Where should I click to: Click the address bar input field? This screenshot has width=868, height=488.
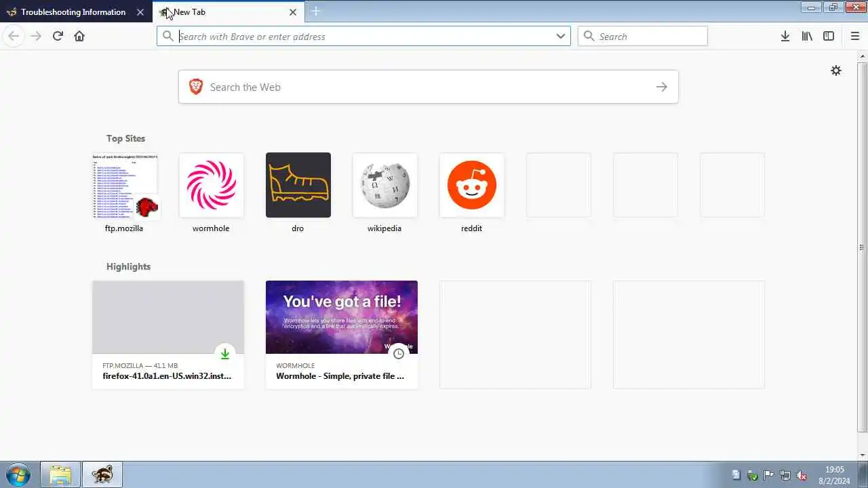[365, 36]
